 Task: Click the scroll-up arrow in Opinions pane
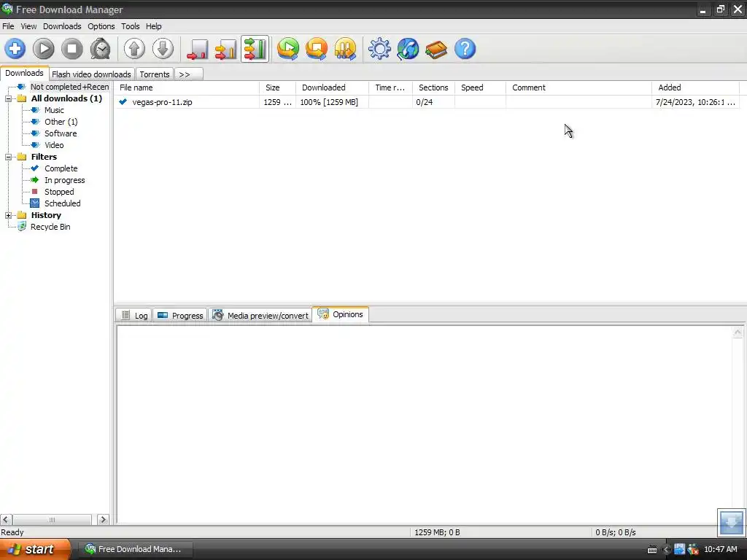[x=738, y=332]
